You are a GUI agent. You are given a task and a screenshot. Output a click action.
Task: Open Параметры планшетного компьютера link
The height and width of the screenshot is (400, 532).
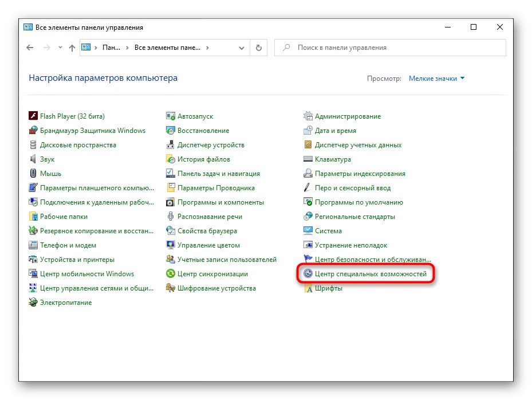click(x=97, y=188)
